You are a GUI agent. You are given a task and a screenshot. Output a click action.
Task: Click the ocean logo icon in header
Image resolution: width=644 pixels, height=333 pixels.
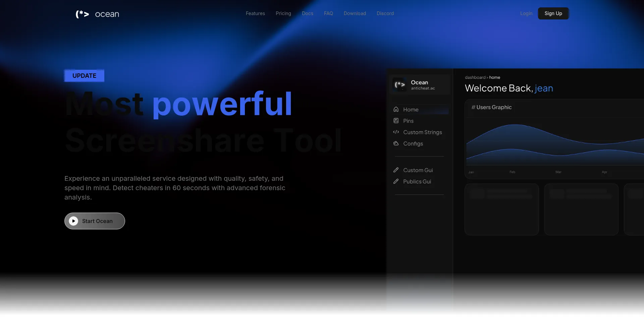coord(82,14)
